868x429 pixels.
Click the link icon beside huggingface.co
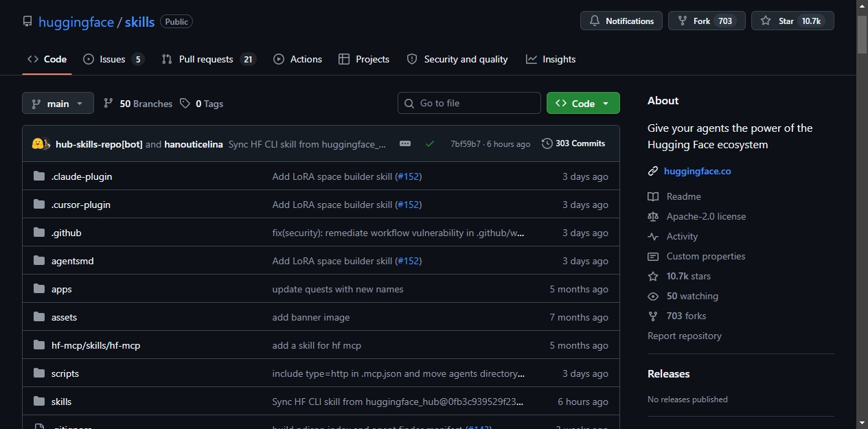(653, 171)
